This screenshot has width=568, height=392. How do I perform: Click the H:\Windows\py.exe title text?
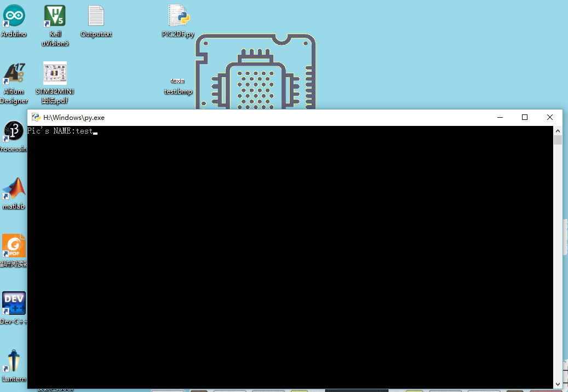pos(74,118)
